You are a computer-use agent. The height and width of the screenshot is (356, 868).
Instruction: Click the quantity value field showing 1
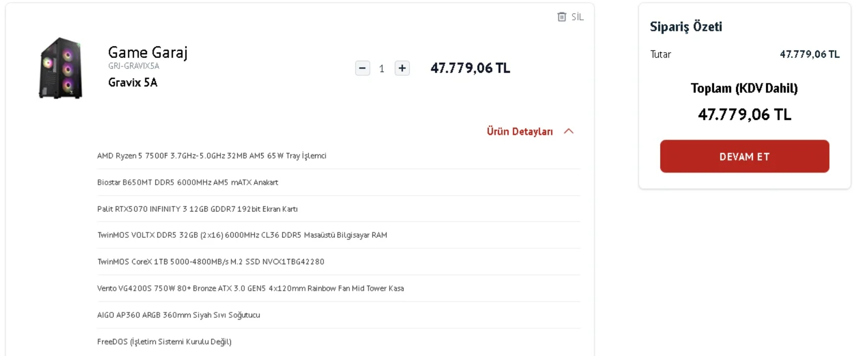point(382,69)
